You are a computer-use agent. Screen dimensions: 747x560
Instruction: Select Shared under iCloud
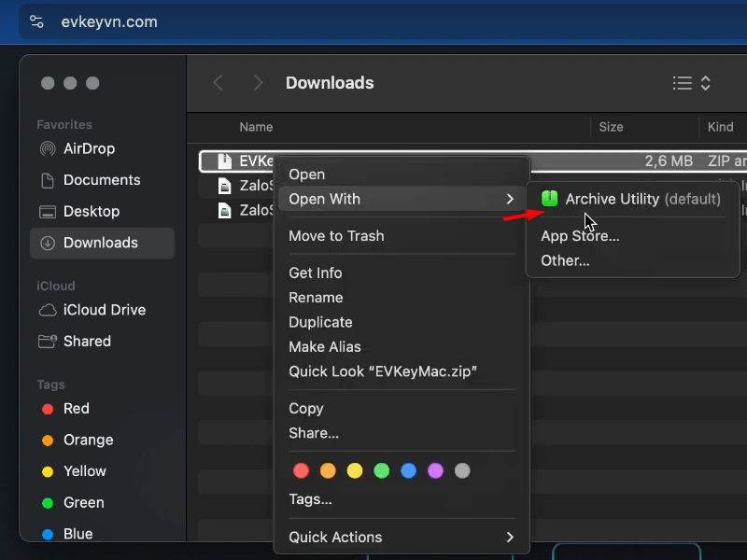pyautogui.click(x=102, y=342)
